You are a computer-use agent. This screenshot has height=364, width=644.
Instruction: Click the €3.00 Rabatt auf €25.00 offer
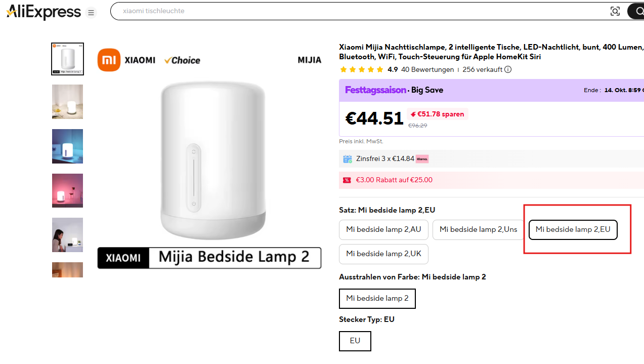[x=394, y=180]
